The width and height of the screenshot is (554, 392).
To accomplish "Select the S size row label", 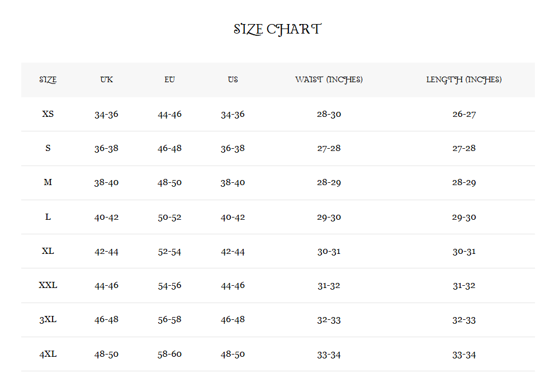I will 48,148.
